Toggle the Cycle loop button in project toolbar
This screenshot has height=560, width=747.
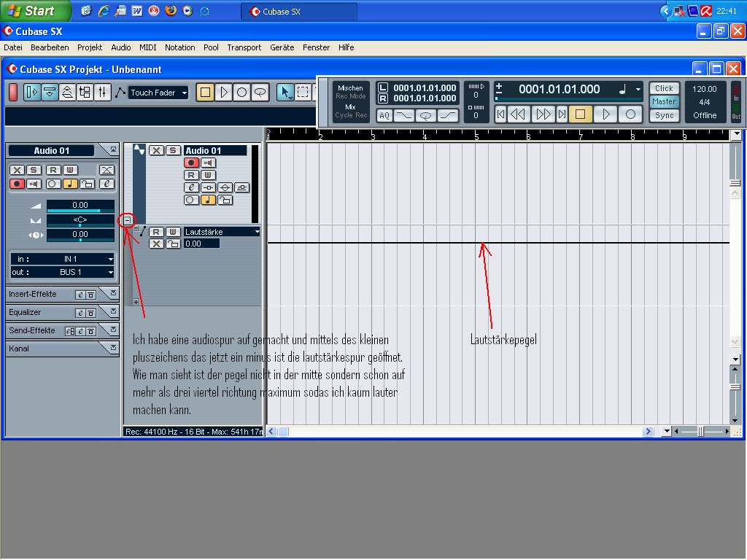(x=260, y=92)
